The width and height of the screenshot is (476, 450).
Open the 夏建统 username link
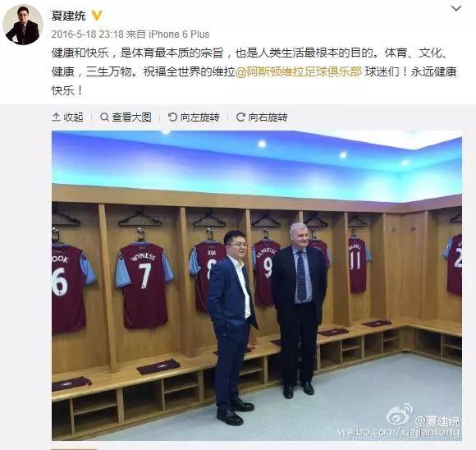tap(69, 16)
